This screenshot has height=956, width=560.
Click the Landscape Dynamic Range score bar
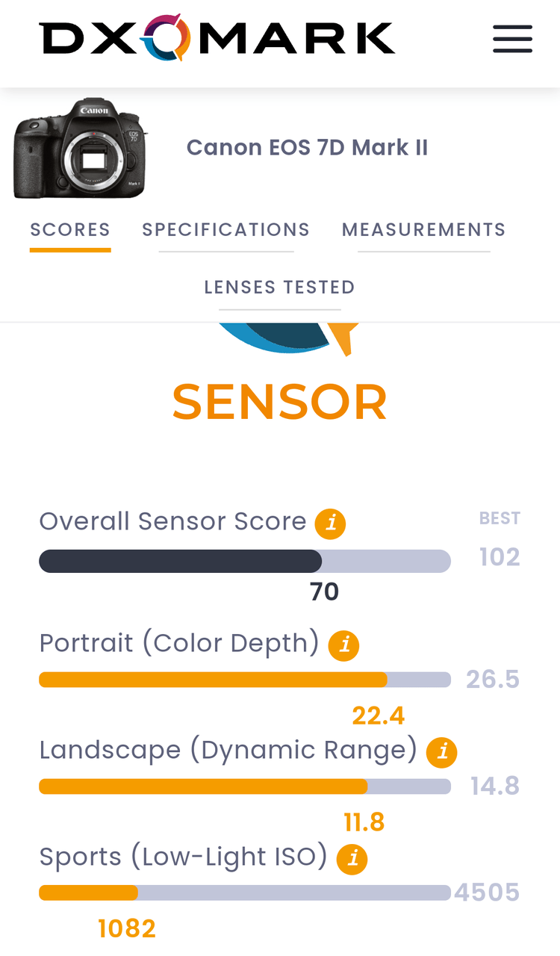245,786
